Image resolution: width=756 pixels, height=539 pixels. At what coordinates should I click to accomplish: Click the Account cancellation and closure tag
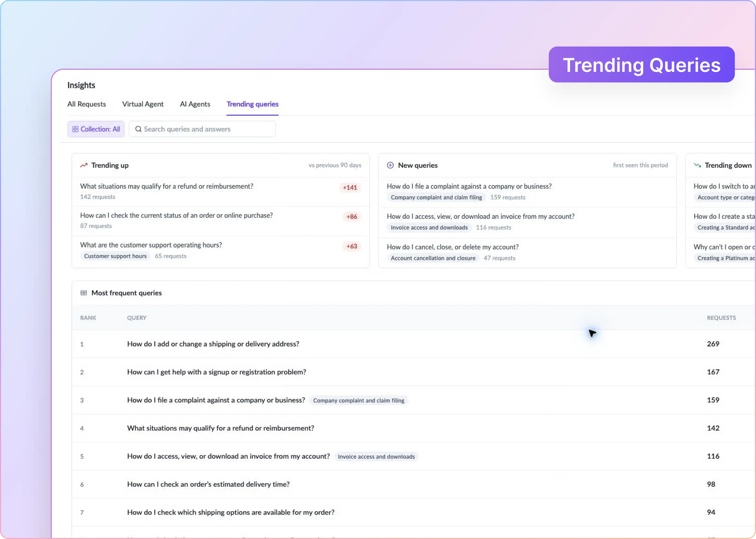click(433, 258)
